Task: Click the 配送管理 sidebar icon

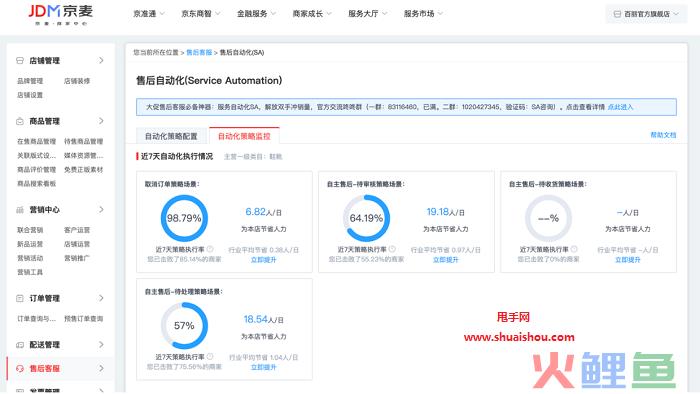Action: pyautogui.click(x=20, y=344)
